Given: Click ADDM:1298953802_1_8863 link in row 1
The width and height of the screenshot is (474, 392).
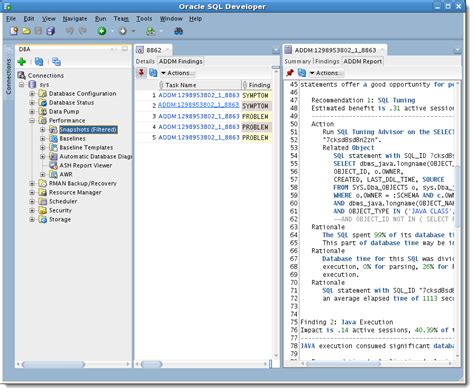Looking at the screenshot, I should coord(199,95).
